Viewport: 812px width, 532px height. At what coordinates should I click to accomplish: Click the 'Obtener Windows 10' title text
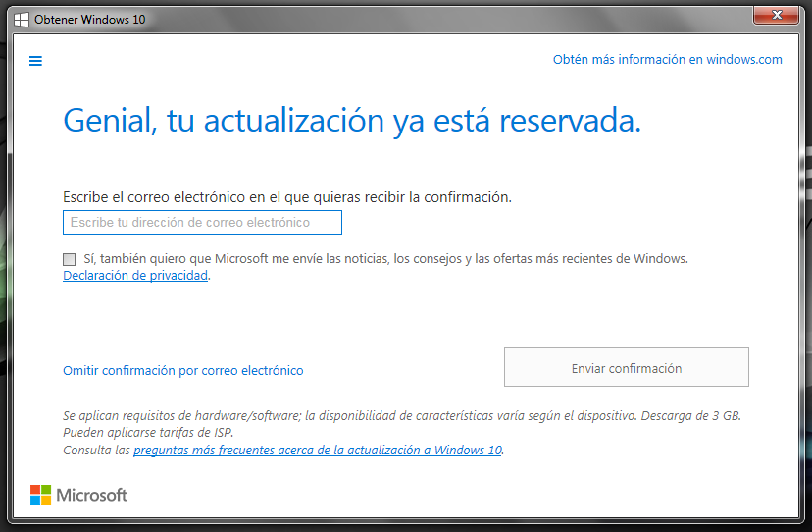(90, 20)
